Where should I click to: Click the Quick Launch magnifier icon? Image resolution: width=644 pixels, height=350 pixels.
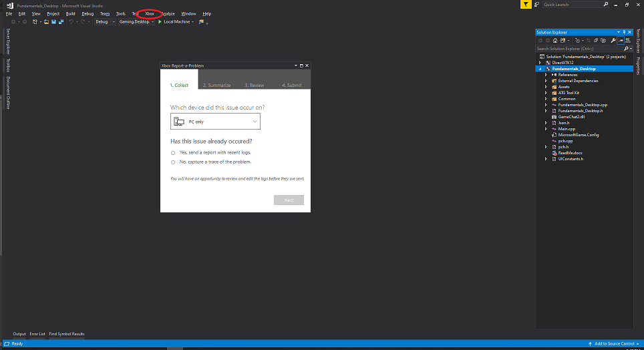pos(605,5)
